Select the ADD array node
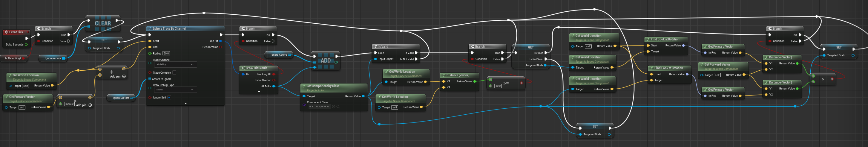Image resolution: width=868 pixels, height=147 pixels. coord(326,60)
